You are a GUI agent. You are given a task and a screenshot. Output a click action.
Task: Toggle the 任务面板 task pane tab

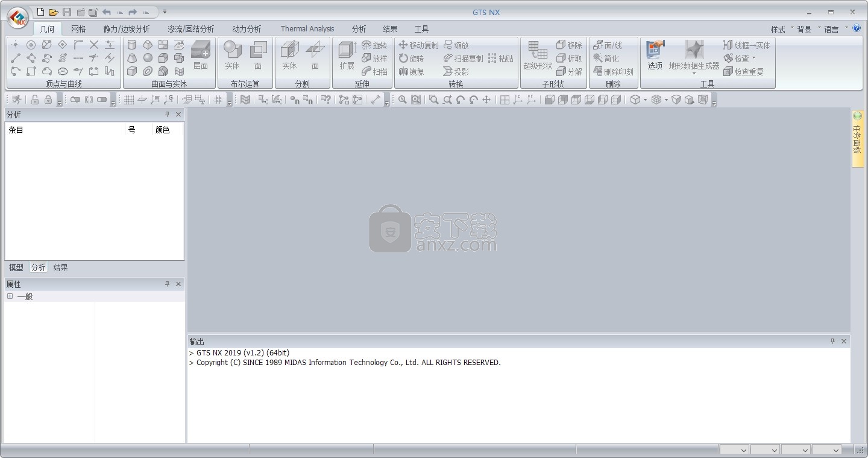click(x=857, y=139)
